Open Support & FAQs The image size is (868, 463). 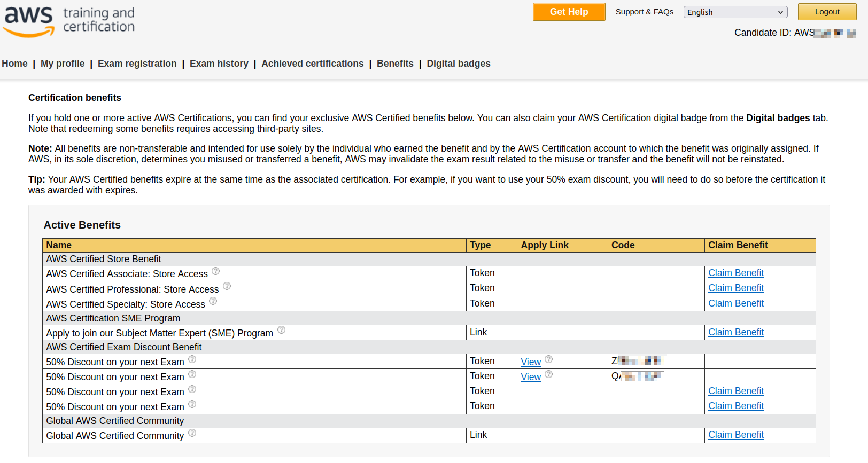click(x=645, y=12)
